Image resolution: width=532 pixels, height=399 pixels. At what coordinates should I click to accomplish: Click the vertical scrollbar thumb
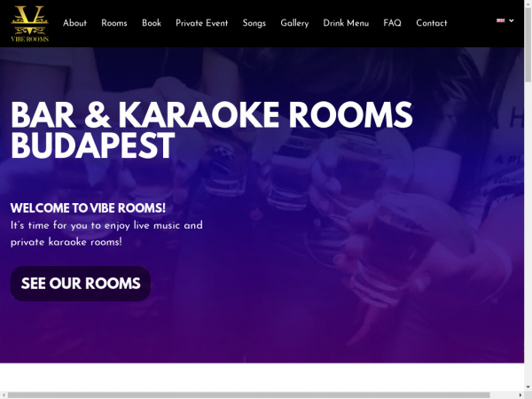pyautogui.click(x=528, y=45)
